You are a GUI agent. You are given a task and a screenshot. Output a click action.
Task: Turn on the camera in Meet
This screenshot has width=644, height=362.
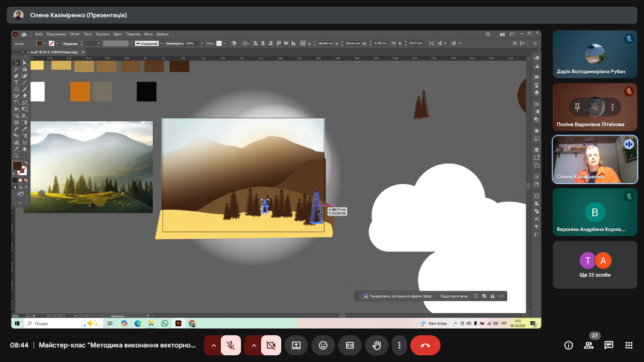(x=271, y=345)
